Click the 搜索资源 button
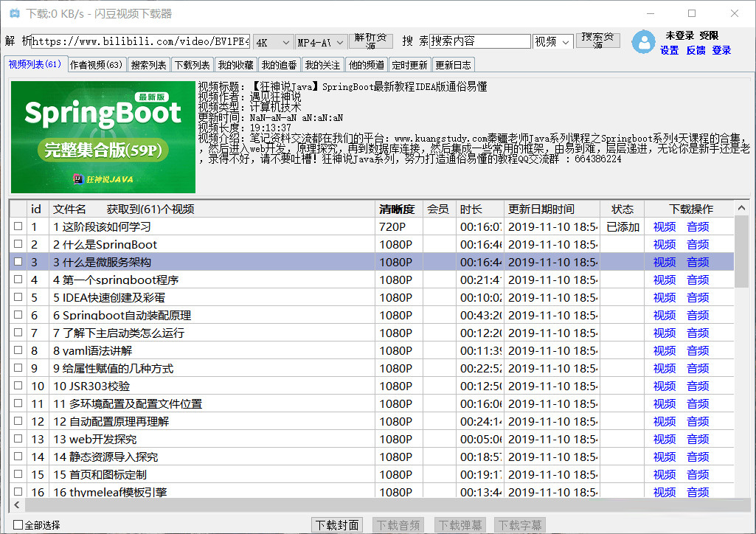 coord(598,41)
